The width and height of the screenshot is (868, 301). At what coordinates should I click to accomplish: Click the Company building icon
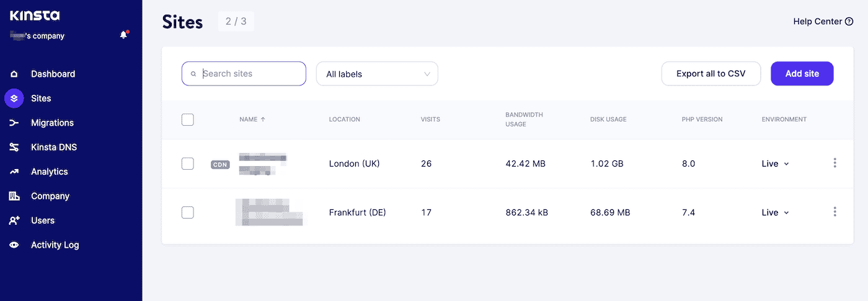pos(14,196)
